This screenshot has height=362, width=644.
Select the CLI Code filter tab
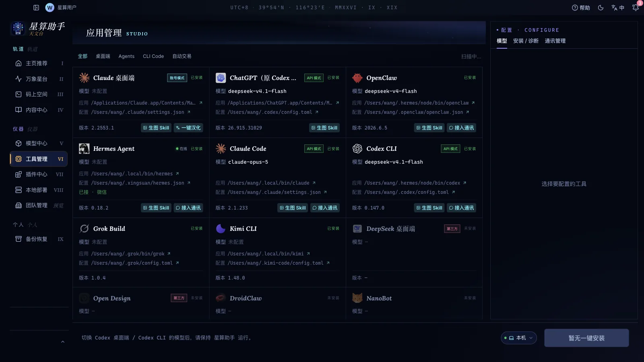153,56
